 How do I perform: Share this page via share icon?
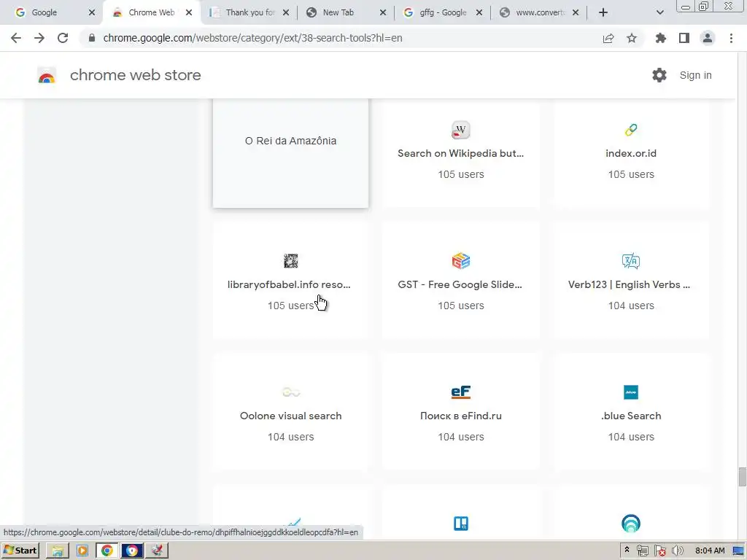tap(608, 38)
